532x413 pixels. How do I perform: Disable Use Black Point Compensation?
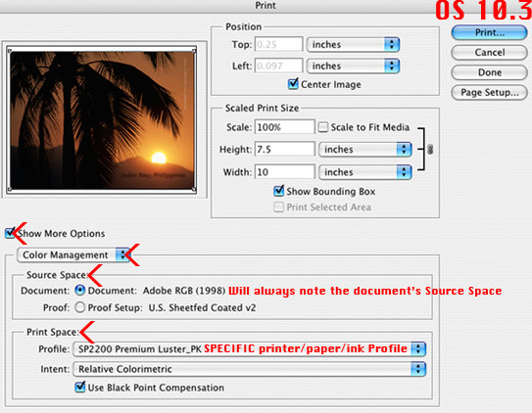click(80, 387)
